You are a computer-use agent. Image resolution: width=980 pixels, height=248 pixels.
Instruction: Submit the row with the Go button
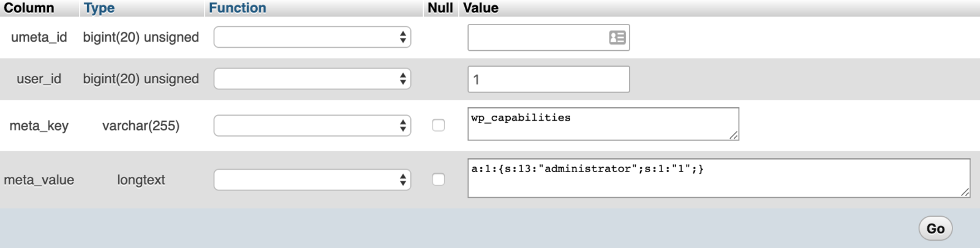935,228
